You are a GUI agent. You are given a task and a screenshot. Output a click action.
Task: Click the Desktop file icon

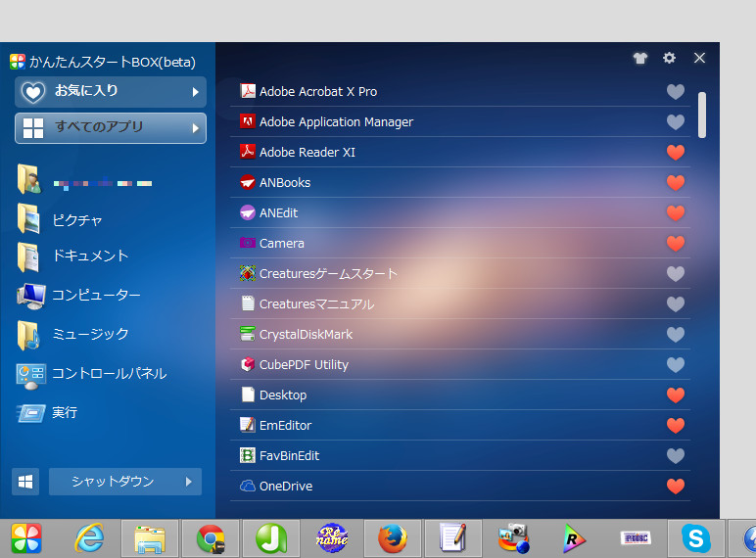(248, 395)
